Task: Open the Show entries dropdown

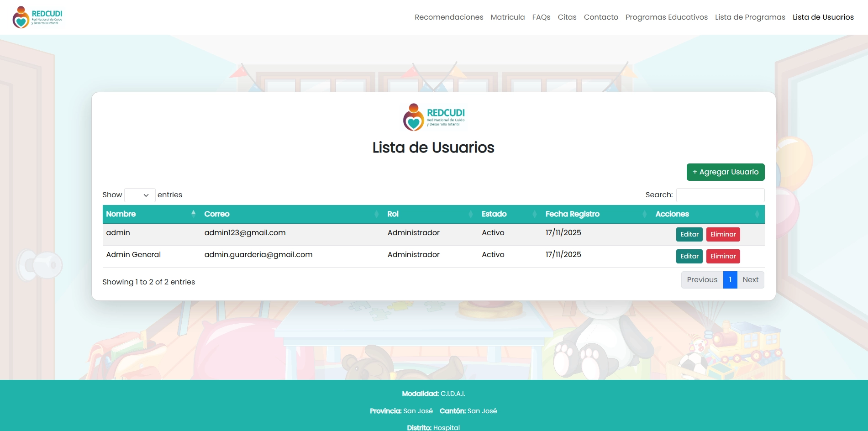Action: [140, 195]
